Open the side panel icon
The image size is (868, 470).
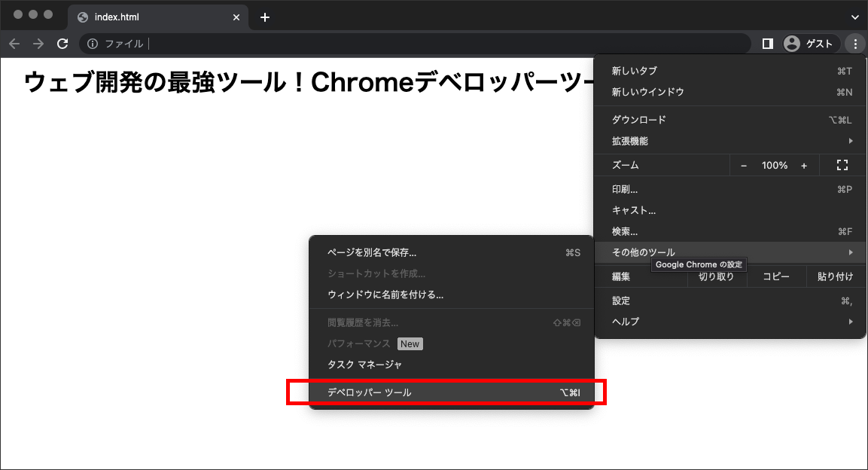pos(767,44)
